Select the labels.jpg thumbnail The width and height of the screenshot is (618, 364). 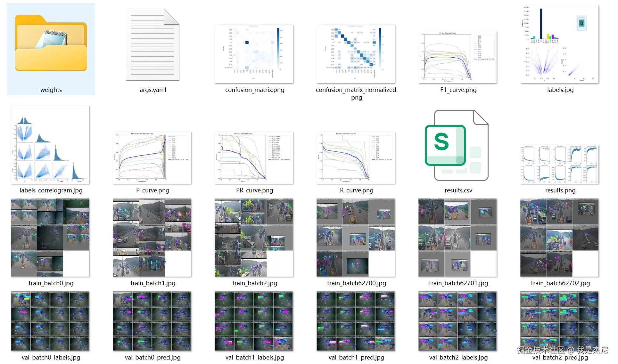(559, 44)
